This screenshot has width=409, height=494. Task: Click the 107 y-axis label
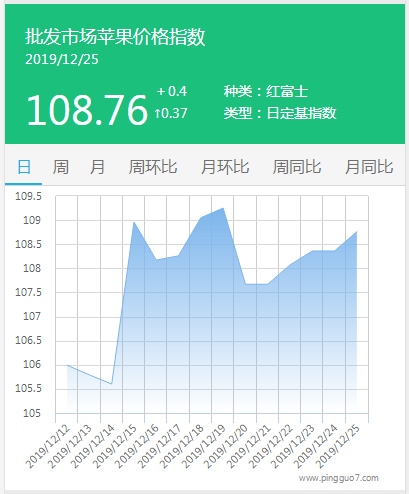tap(32, 316)
